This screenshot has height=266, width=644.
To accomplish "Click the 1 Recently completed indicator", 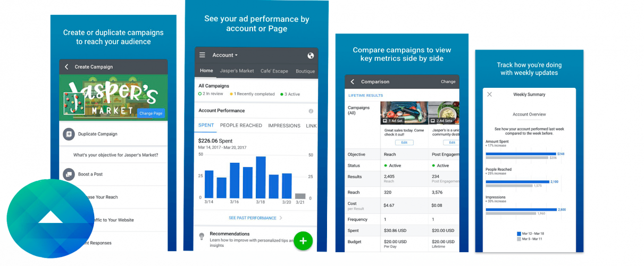I will (252, 94).
